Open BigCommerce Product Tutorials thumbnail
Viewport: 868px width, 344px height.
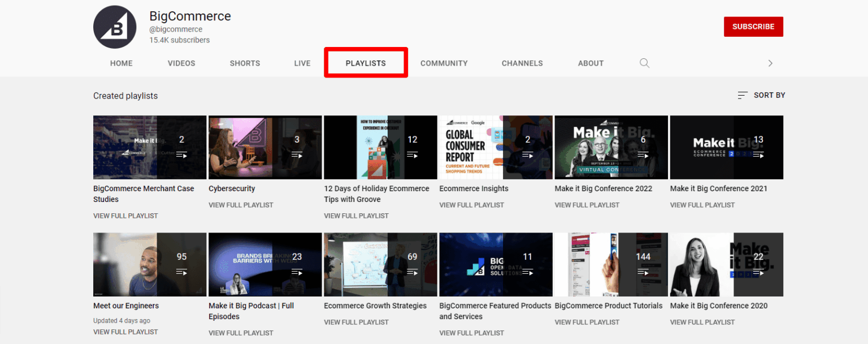tap(611, 264)
